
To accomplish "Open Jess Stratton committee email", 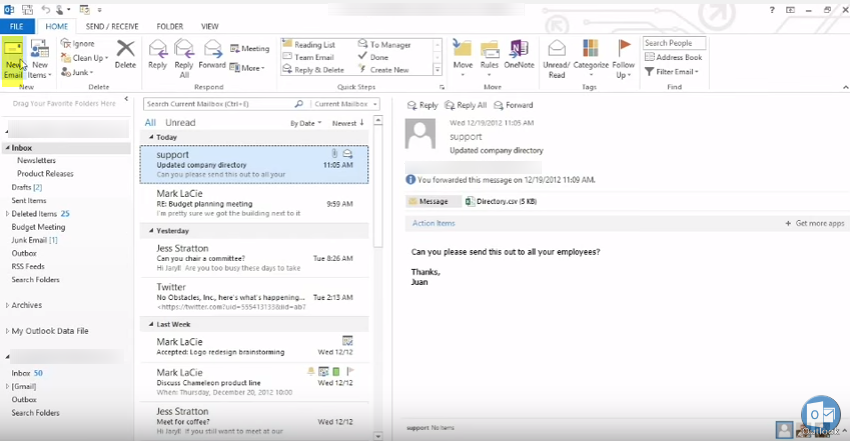I will 254,258.
